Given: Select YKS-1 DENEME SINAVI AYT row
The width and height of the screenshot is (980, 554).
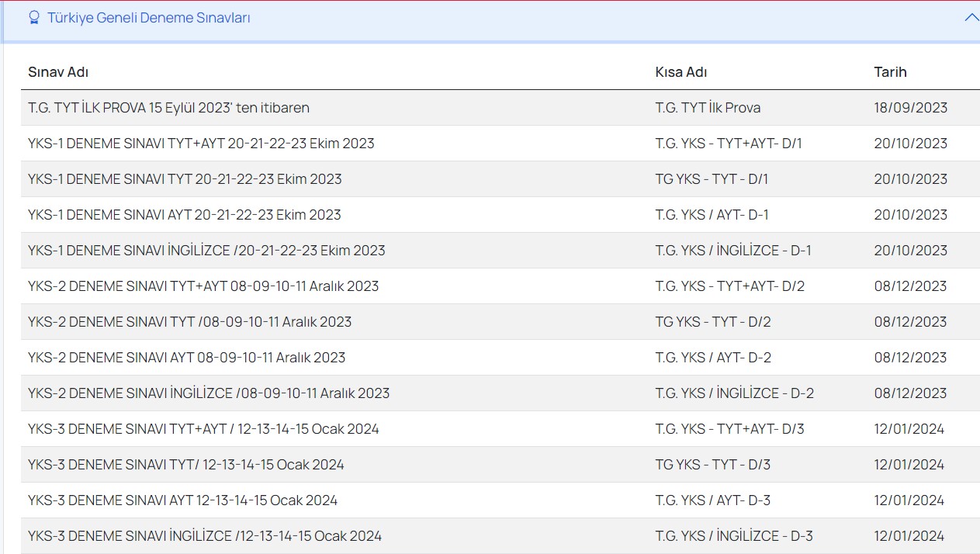Looking at the screenshot, I should click(x=184, y=215).
